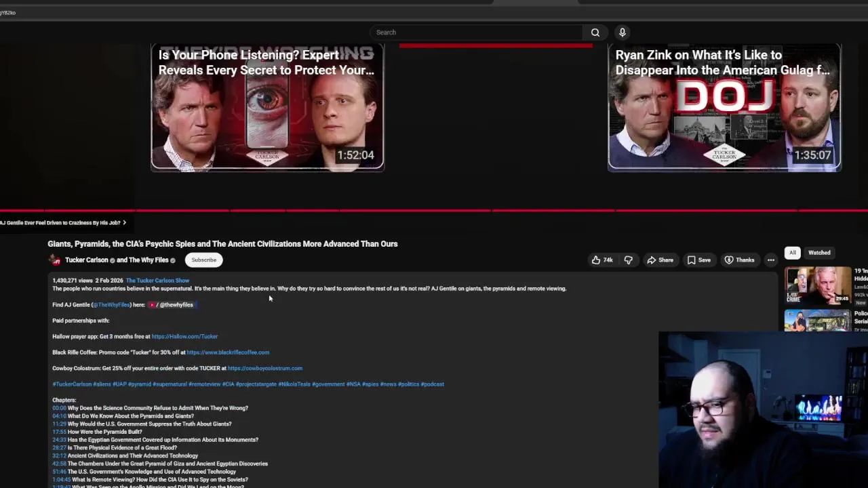Jump to chapter timestamp 24:33
Viewport: 868px width, 488px height.
click(x=59, y=440)
